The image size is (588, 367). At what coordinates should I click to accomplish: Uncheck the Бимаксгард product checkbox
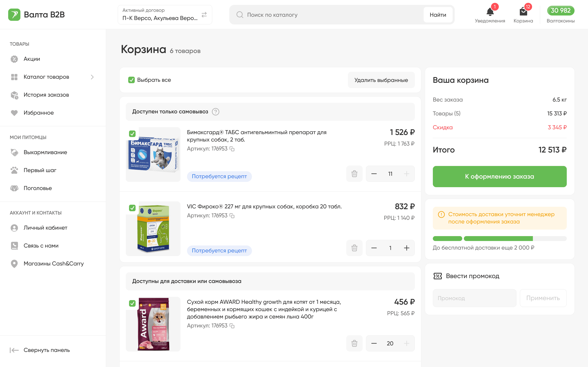point(132,134)
